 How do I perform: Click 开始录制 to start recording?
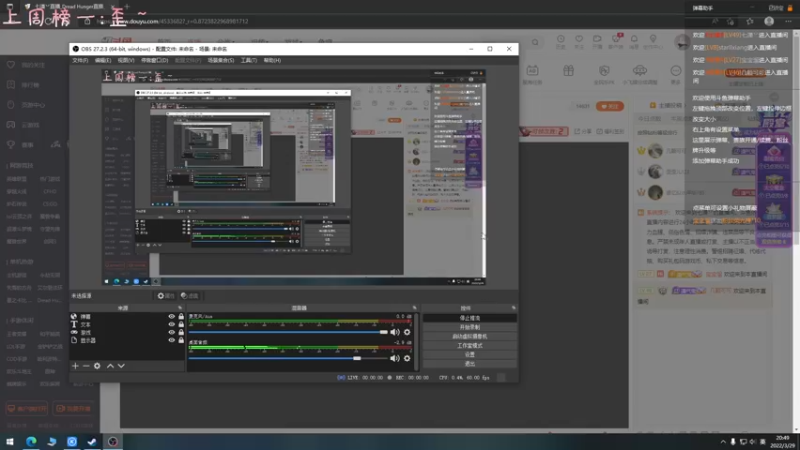point(469,327)
